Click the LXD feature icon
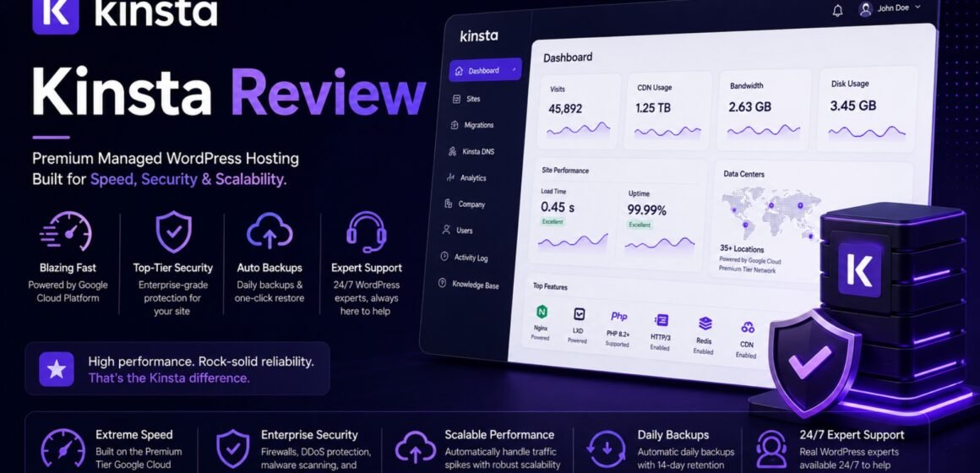This screenshot has height=473, width=980. (x=579, y=313)
